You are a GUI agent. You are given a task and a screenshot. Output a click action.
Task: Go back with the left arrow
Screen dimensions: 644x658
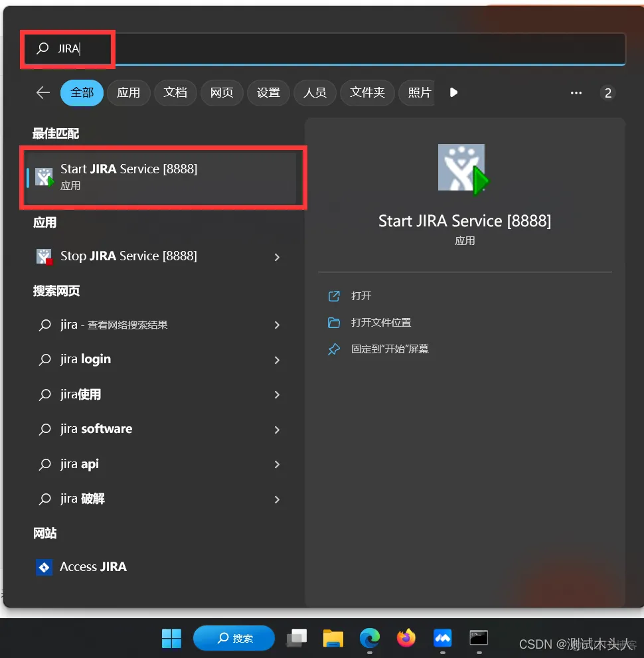point(42,92)
